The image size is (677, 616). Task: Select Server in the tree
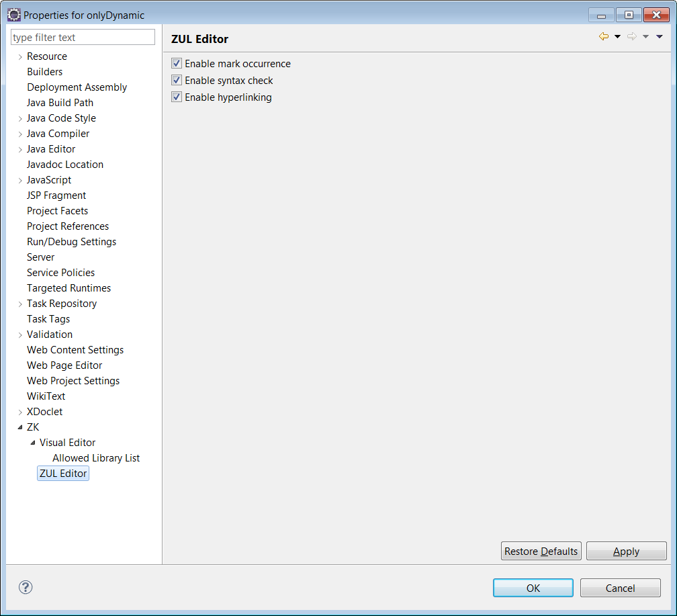click(40, 257)
